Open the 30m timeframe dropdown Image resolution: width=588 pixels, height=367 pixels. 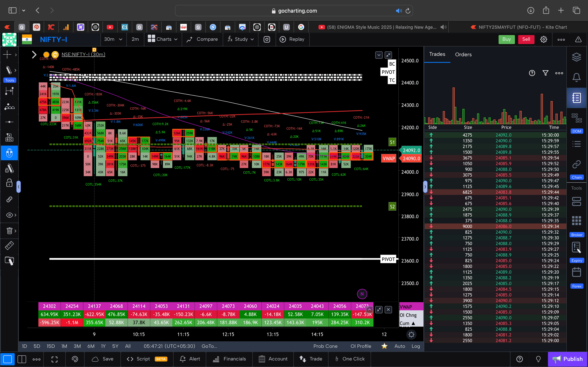pyautogui.click(x=113, y=39)
